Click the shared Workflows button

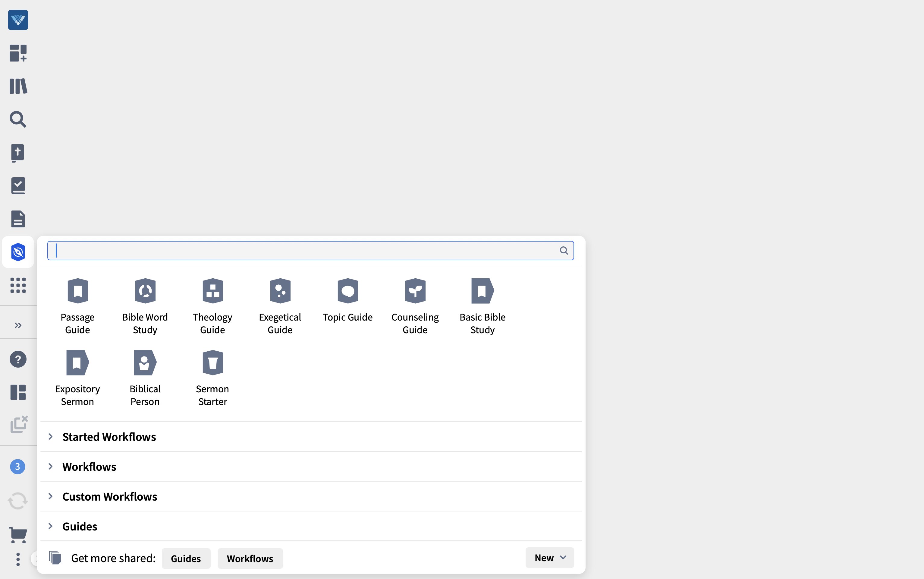(x=250, y=558)
